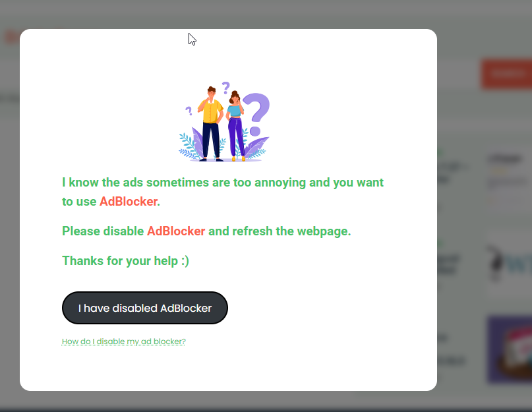Click the man in the yellow shirt

point(211,124)
